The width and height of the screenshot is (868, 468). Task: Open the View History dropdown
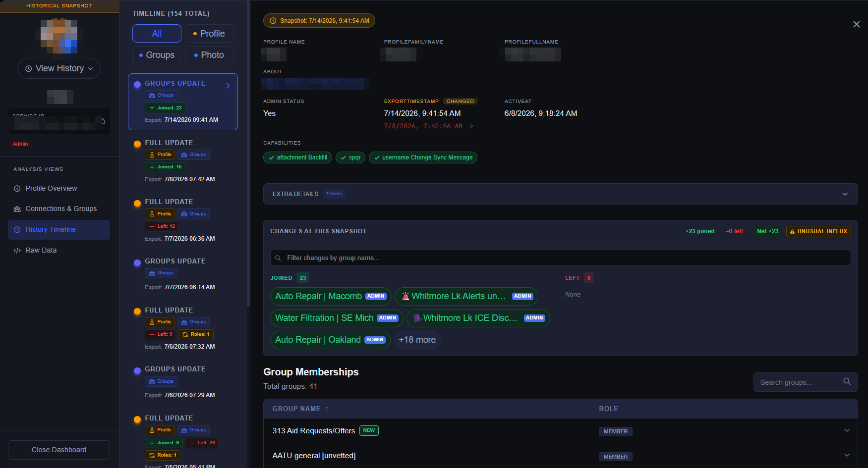point(59,69)
